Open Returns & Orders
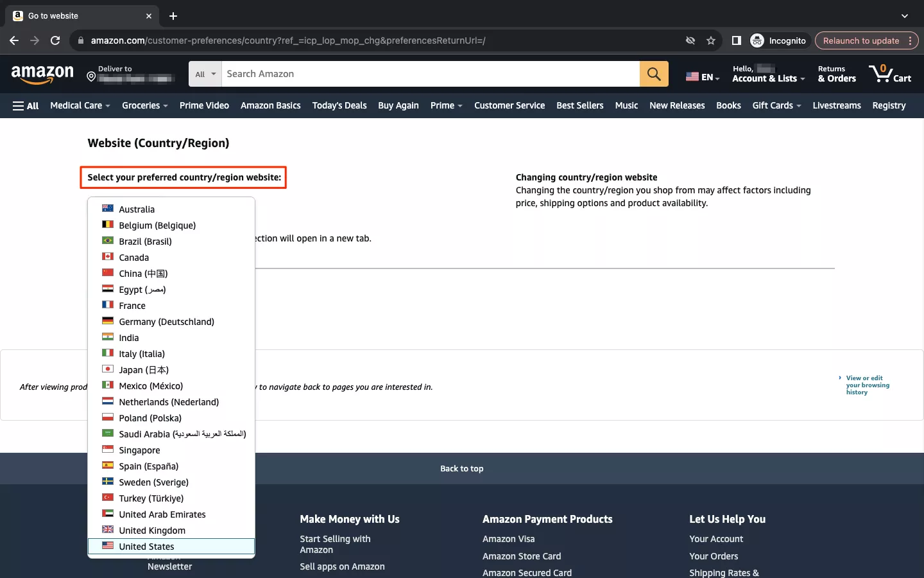This screenshot has height=578, width=924. pos(837,74)
